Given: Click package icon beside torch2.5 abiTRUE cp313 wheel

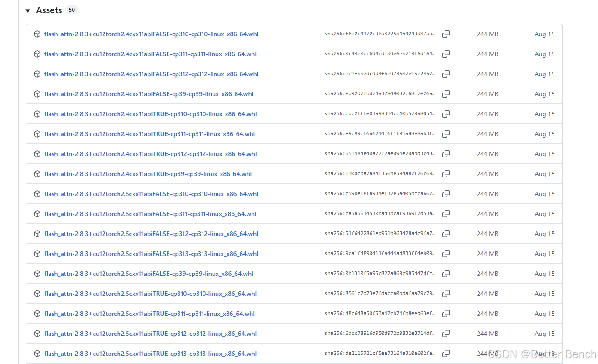Looking at the screenshot, I should click(37, 354).
